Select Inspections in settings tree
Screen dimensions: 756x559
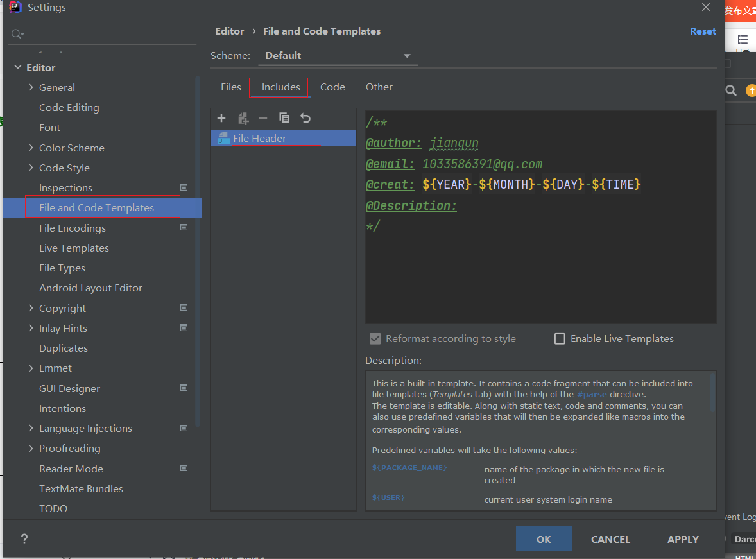65,187
